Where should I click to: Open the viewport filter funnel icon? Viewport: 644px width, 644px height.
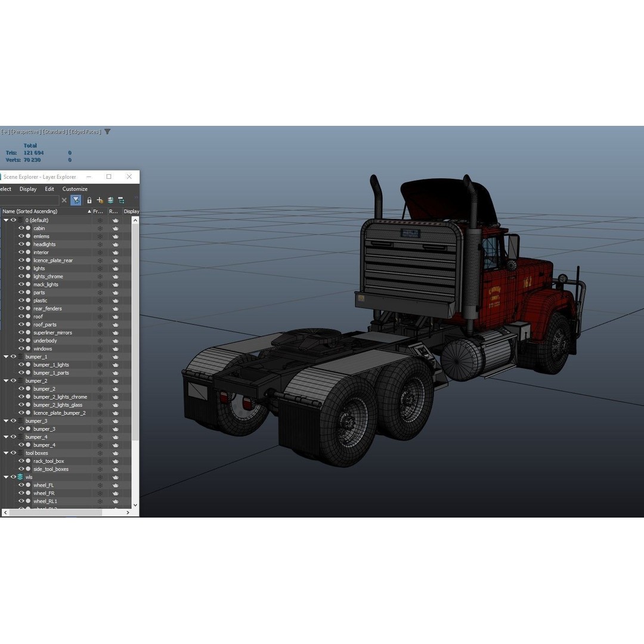click(107, 132)
